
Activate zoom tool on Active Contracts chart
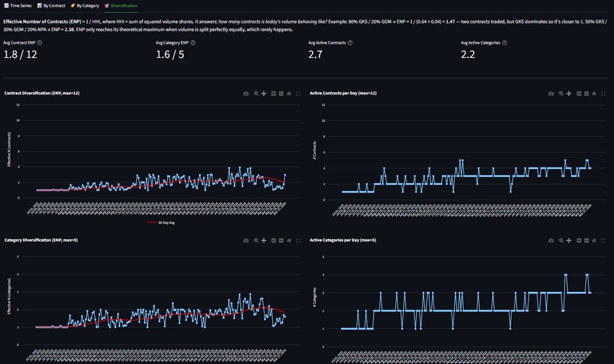point(560,94)
